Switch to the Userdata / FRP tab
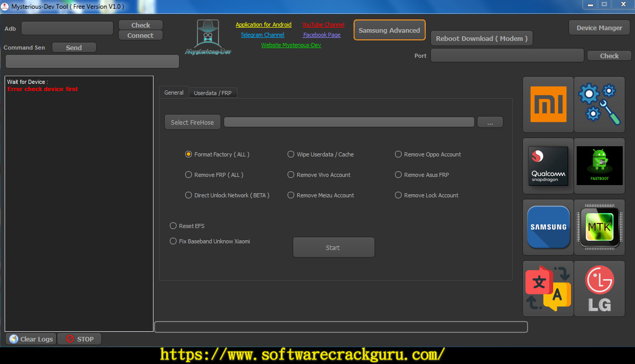Viewport: 635px width, 364px height. pyautogui.click(x=213, y=93)
